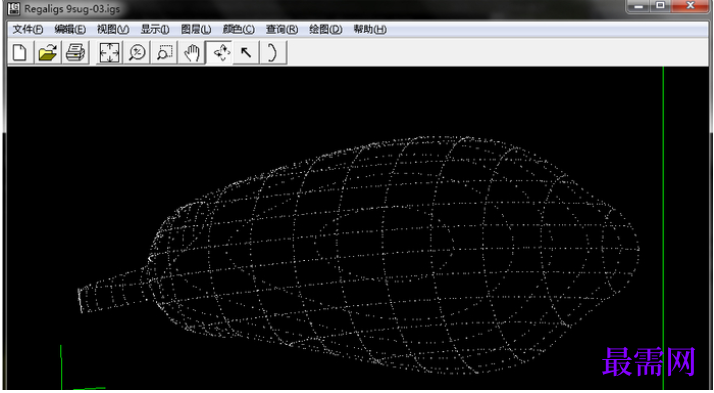This screenshot has width=714, height=393.
Task: Open the 编辑(E) menu
Action: [70, 30]
